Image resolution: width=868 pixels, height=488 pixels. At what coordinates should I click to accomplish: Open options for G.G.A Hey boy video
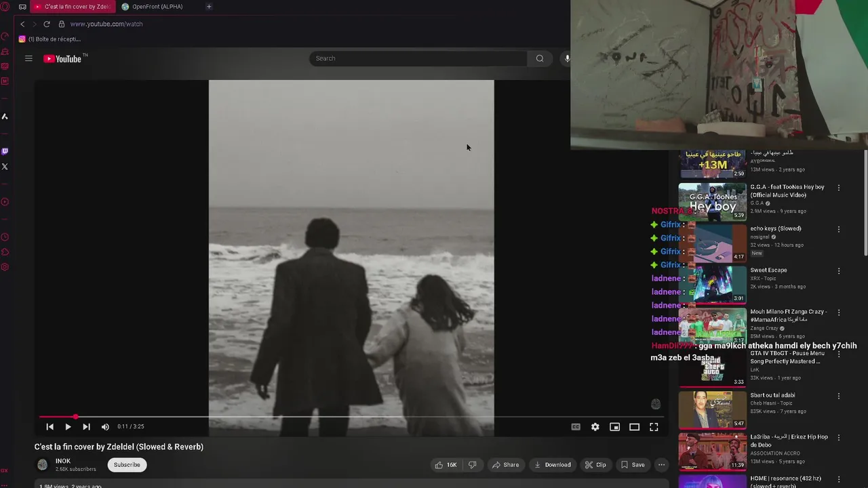(839, 188)
